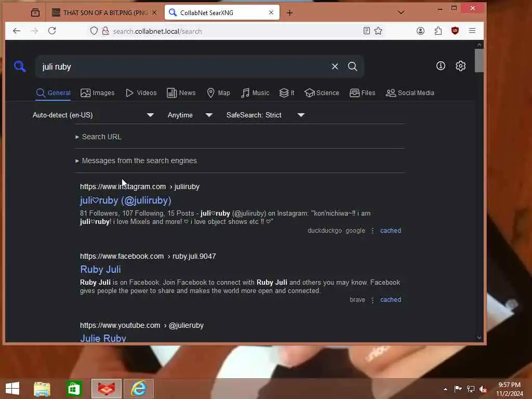
Task: Expand the Search URL section
Action: coord(98,137)
